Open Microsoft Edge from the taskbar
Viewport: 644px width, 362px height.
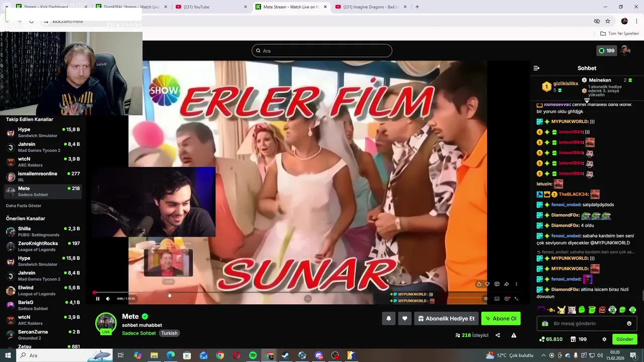coord(171,355)
